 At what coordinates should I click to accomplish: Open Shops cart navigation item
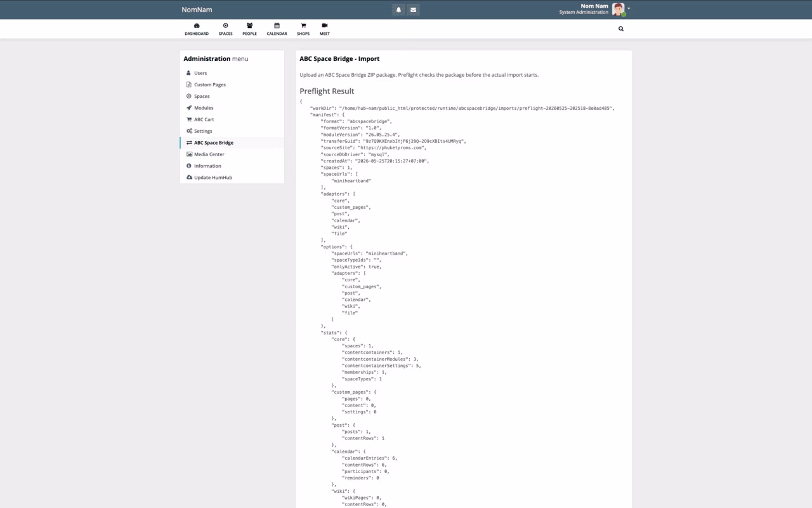pos(303,29)
